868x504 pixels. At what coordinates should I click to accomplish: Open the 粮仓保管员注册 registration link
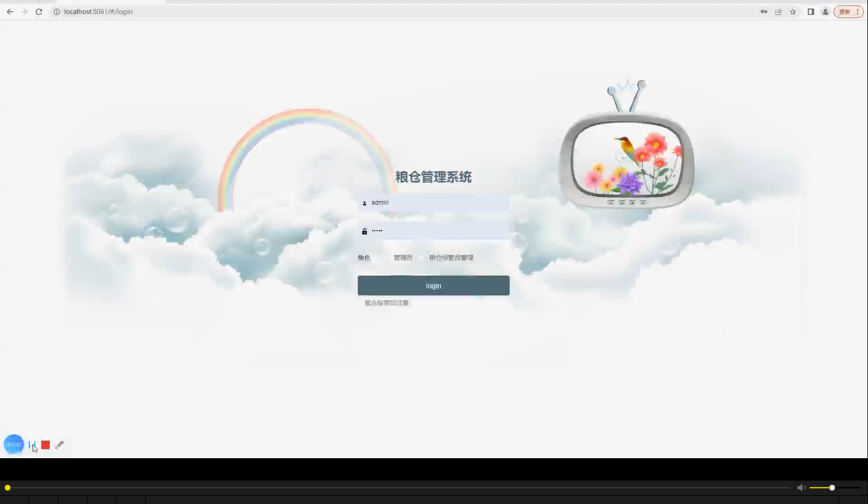click(385, 302)
